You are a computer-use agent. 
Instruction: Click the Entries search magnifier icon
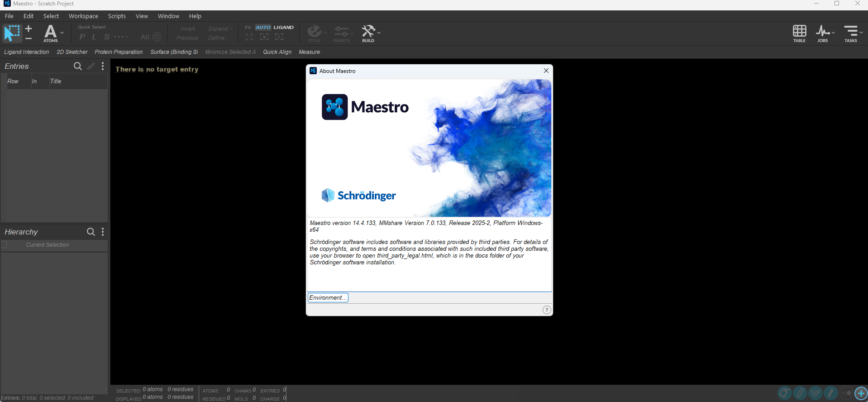(78, 66)
